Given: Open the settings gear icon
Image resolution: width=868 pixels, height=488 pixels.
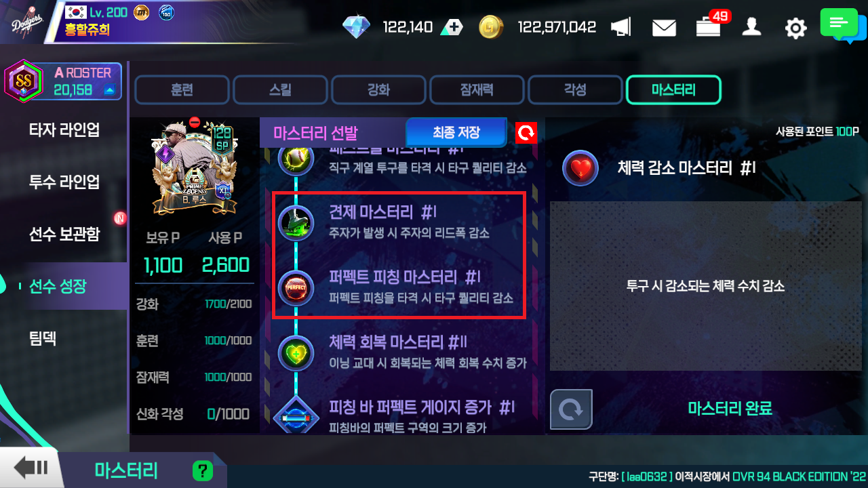Looking at the screenshot, I should click(795, 28).
